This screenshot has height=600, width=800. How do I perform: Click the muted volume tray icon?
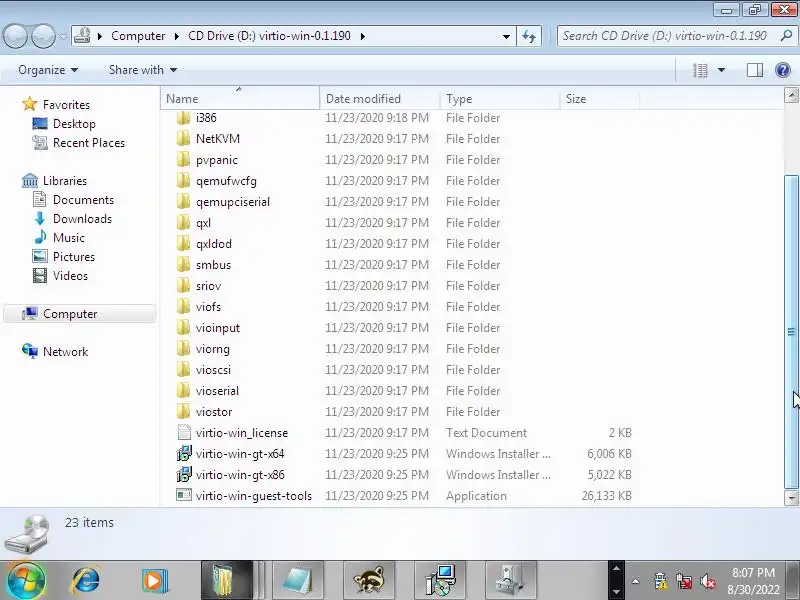click(708, 581)
